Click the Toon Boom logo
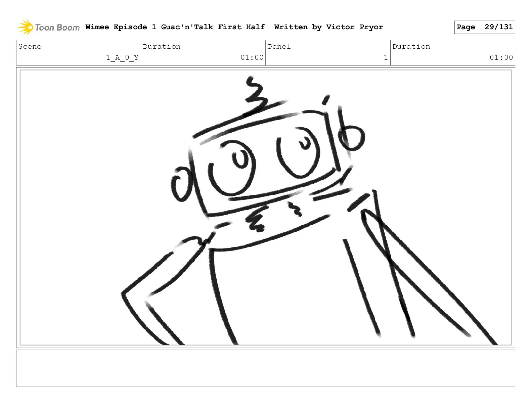The width and height of the screenshot is (532, 411). [x=48, y=27]
